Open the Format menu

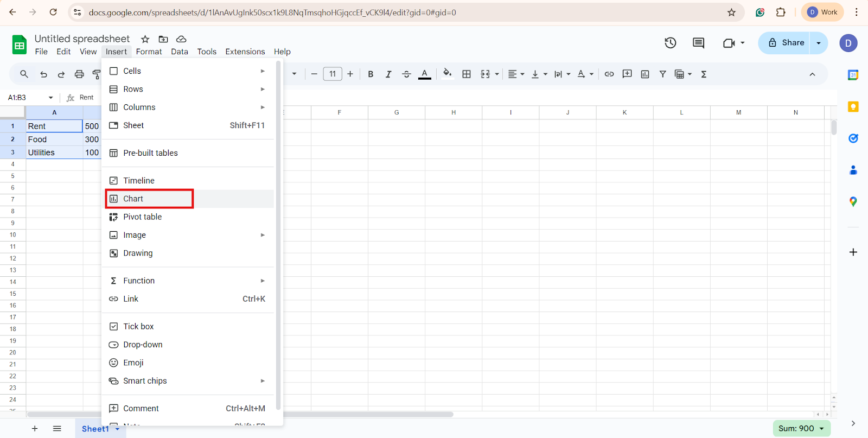149,52
